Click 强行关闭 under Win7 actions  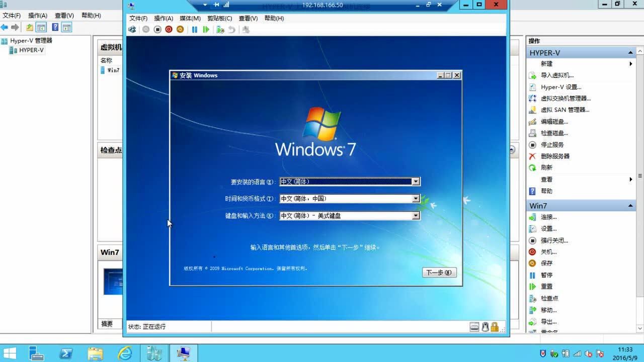[x=554, y=240]
